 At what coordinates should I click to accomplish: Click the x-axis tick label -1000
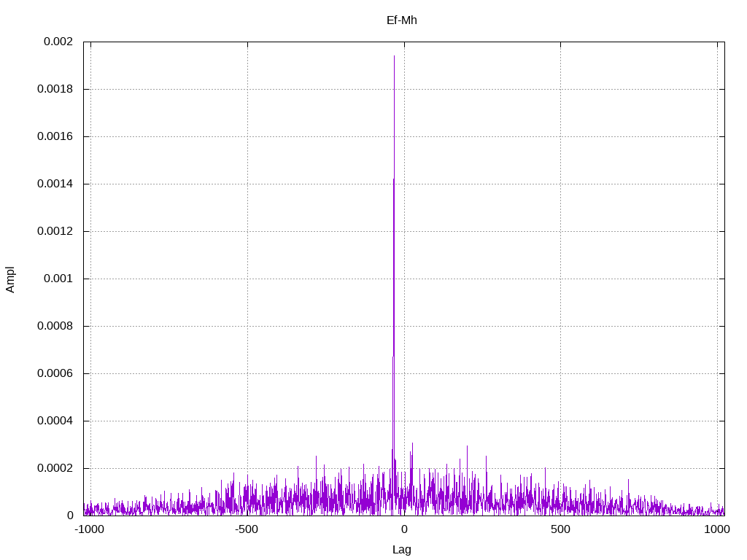pos(89,529)
